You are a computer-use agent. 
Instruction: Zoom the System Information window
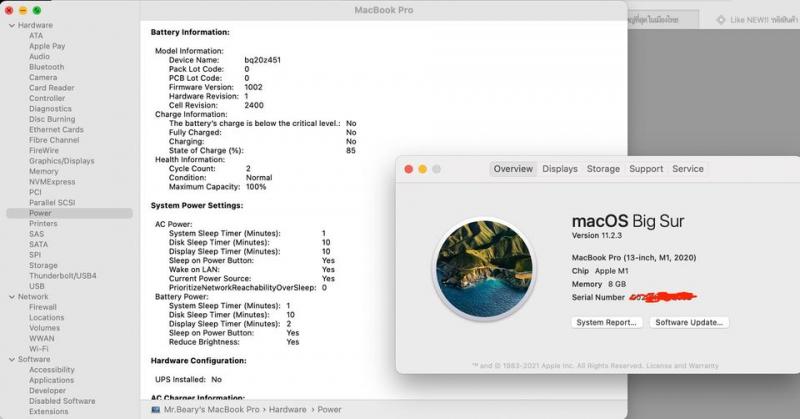(37, 10)
